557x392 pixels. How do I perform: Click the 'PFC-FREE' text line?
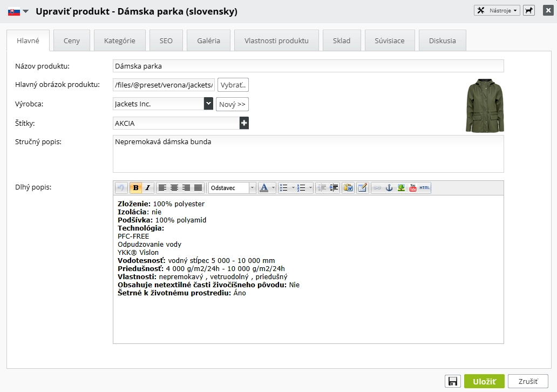point(133,236)
